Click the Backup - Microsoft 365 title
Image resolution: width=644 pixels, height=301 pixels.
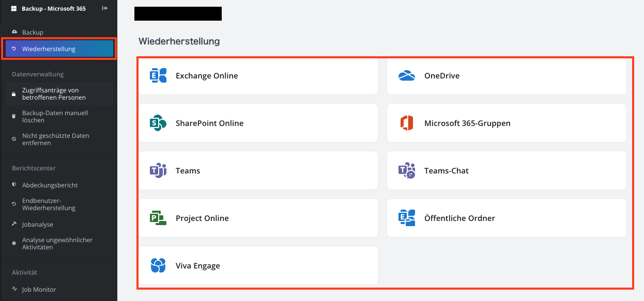[54, 9]
